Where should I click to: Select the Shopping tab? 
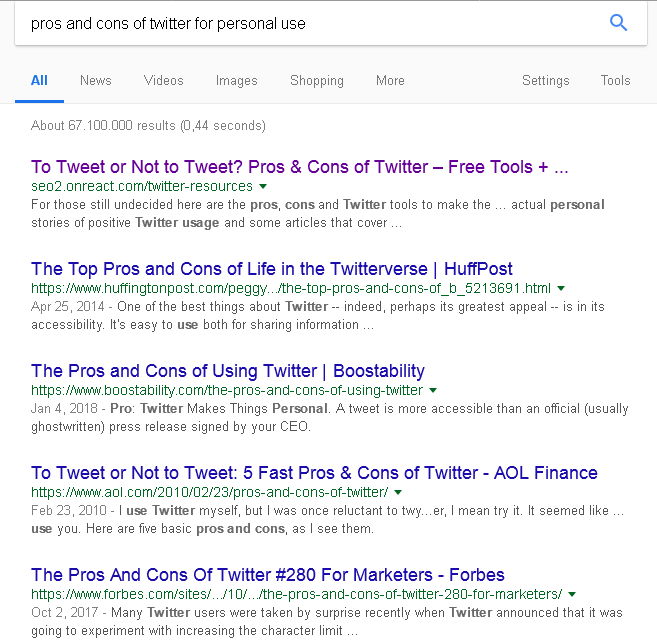(317, 80)
